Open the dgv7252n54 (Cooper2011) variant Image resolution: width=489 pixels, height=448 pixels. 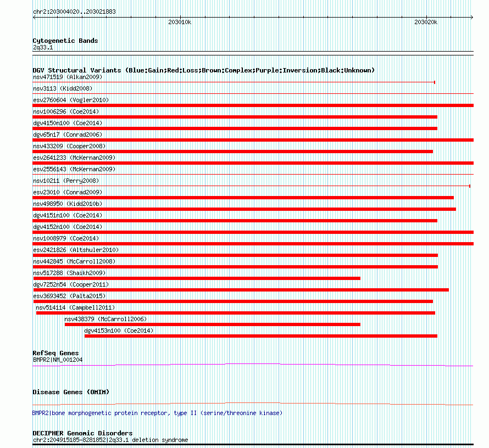(x=71, y=284)
